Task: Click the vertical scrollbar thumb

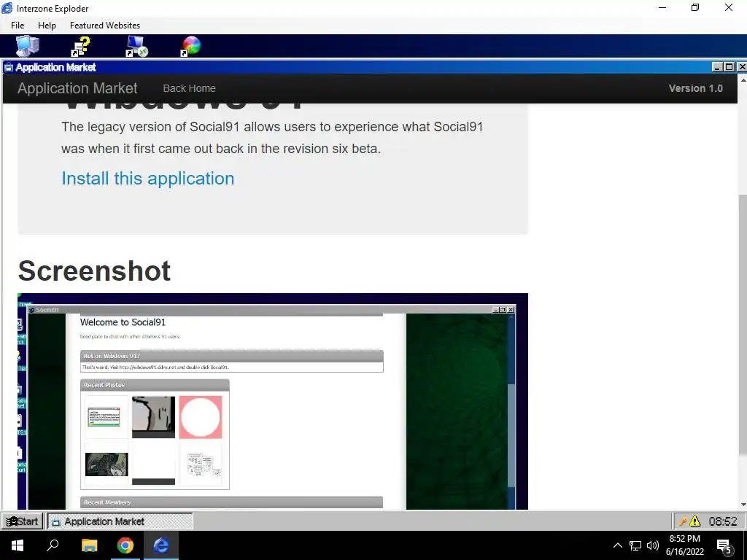Action: 742,324
